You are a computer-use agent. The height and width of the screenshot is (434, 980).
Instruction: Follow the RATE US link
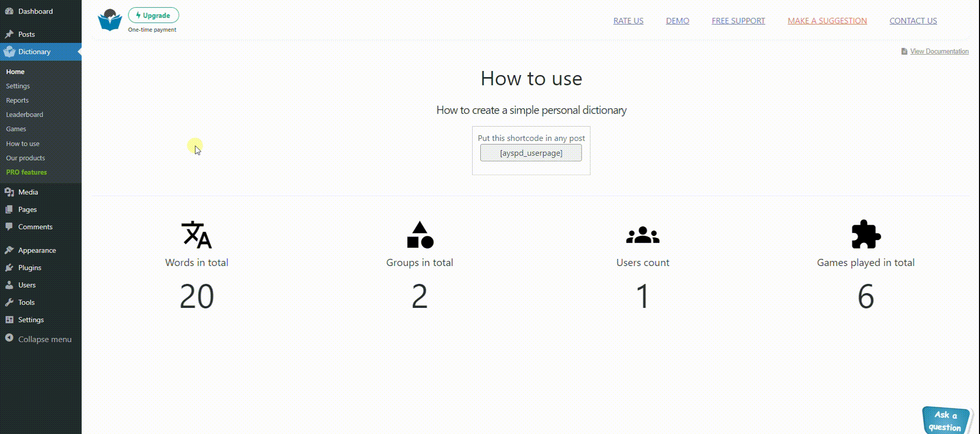click(x=628, y=21)
